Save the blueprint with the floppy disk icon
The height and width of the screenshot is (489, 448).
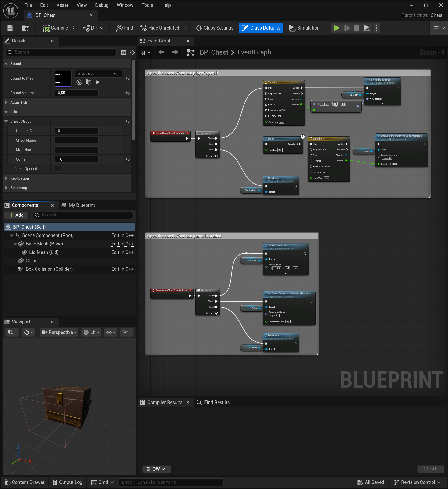[x=10, y=28]
